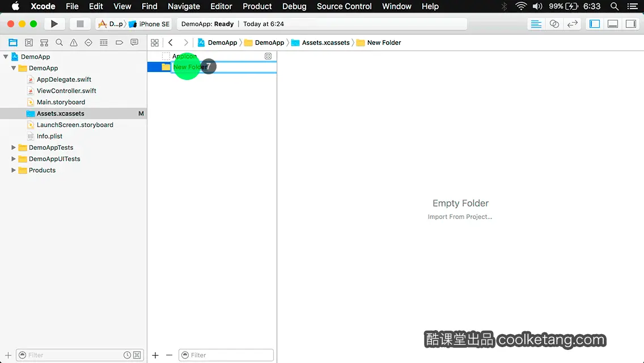Open the Apple menu
The image size is (644, 363).
pos(15,6)
